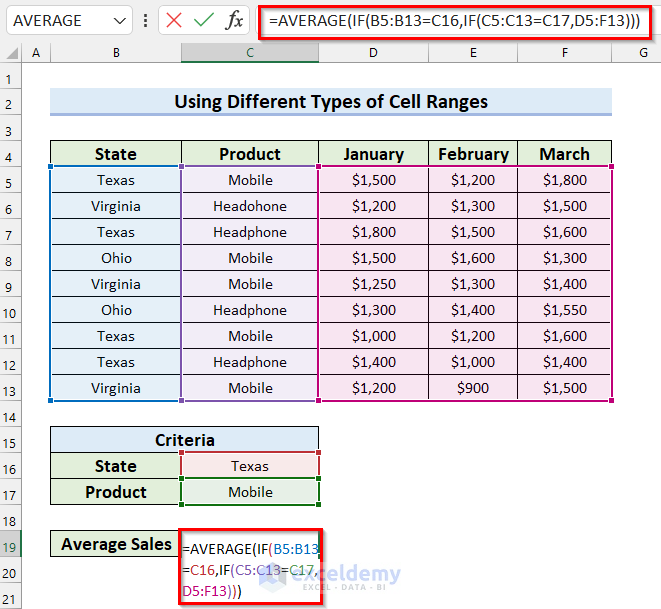Select column G header

pyautogui.click(x=637, y=53)
